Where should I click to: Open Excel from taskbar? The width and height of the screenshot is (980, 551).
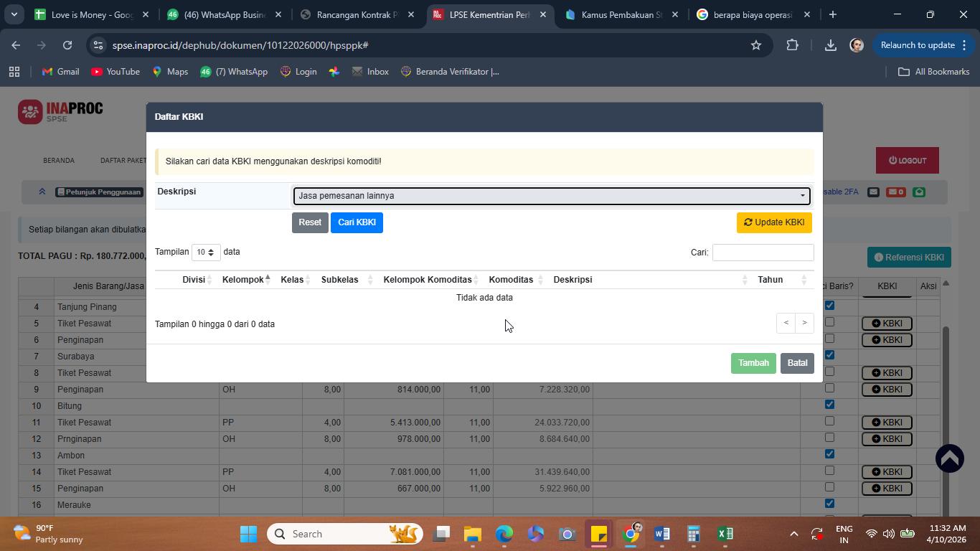(725, 534)
